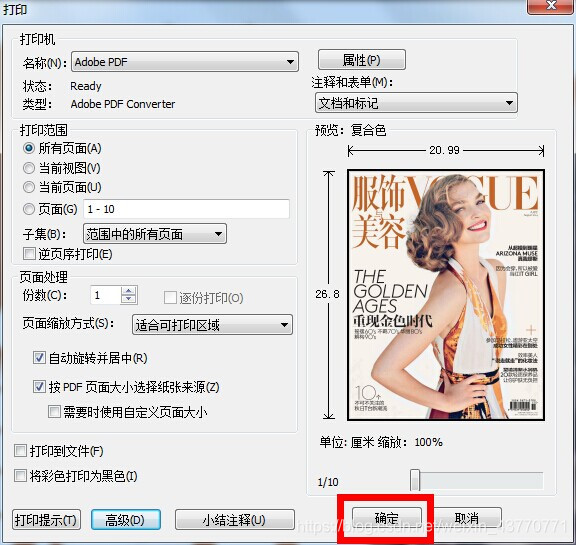Image resolution: width=576 pixels, height=545 pixels.
Task: Open the 子集(B) dropdown 范围中的所有页面
Action: pos(155,234)
